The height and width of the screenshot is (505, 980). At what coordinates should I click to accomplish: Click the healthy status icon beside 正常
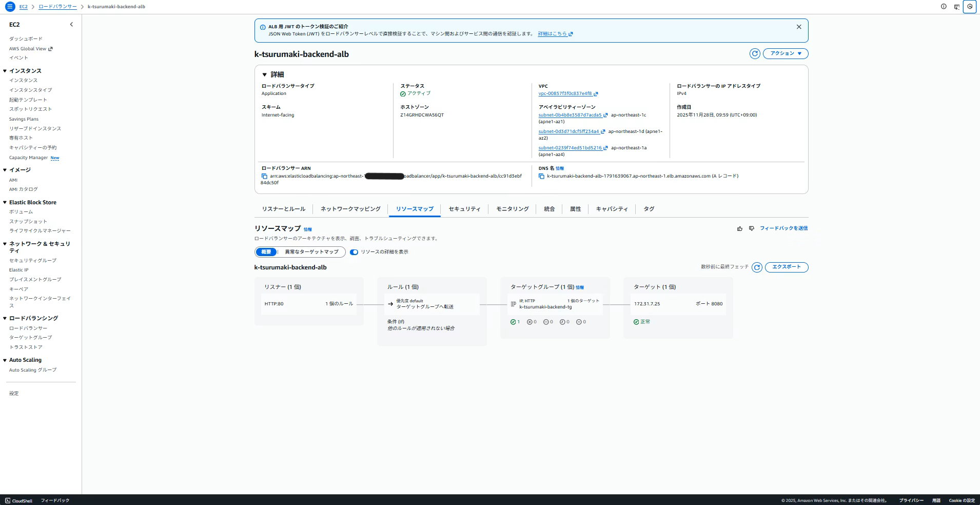(x=636, y=322)
